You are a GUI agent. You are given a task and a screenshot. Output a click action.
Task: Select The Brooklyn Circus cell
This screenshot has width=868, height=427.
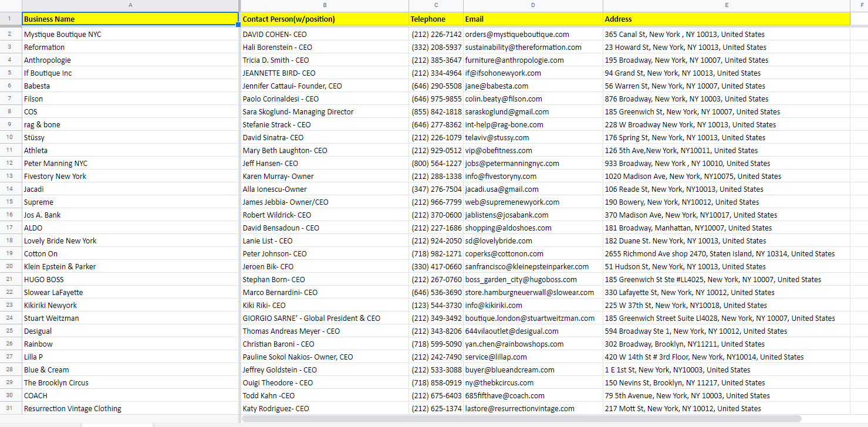coord(130,382)
